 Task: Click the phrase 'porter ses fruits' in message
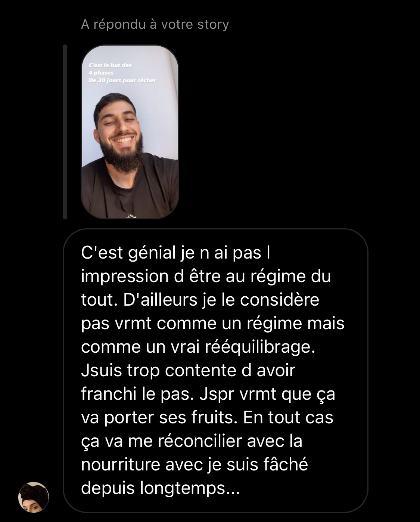[x=171, y=418]
